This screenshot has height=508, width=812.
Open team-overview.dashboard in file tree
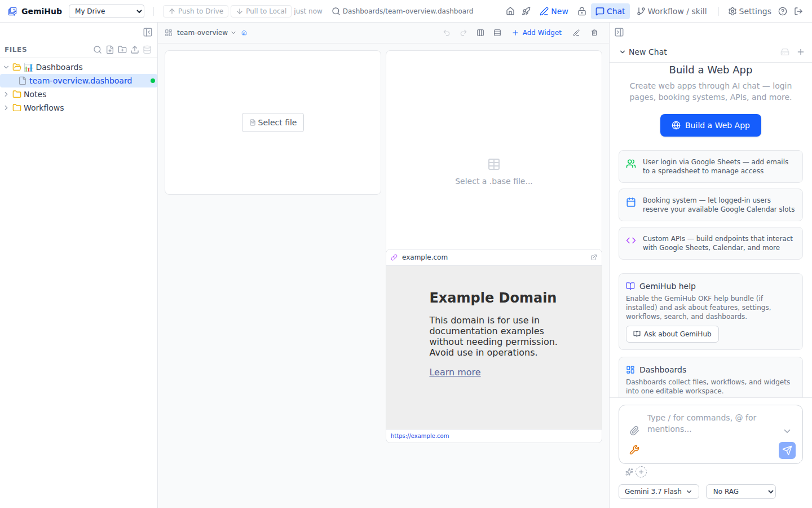[x=78, y=81]
